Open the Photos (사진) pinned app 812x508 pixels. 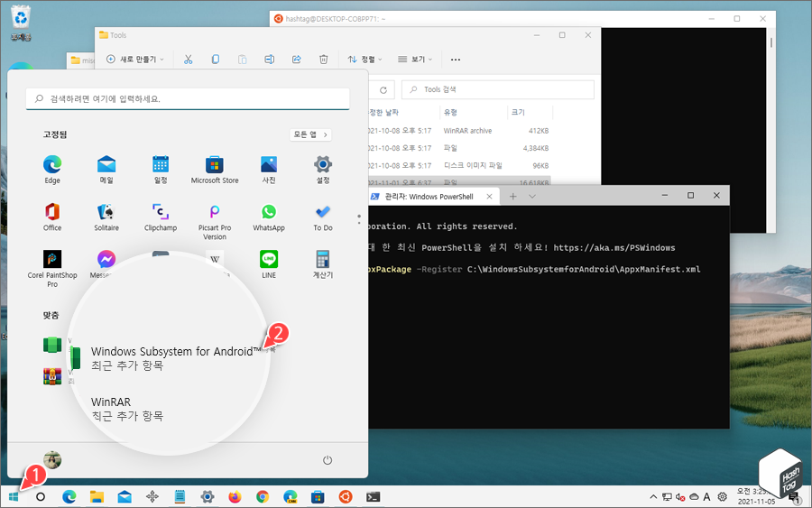[269, 170]
